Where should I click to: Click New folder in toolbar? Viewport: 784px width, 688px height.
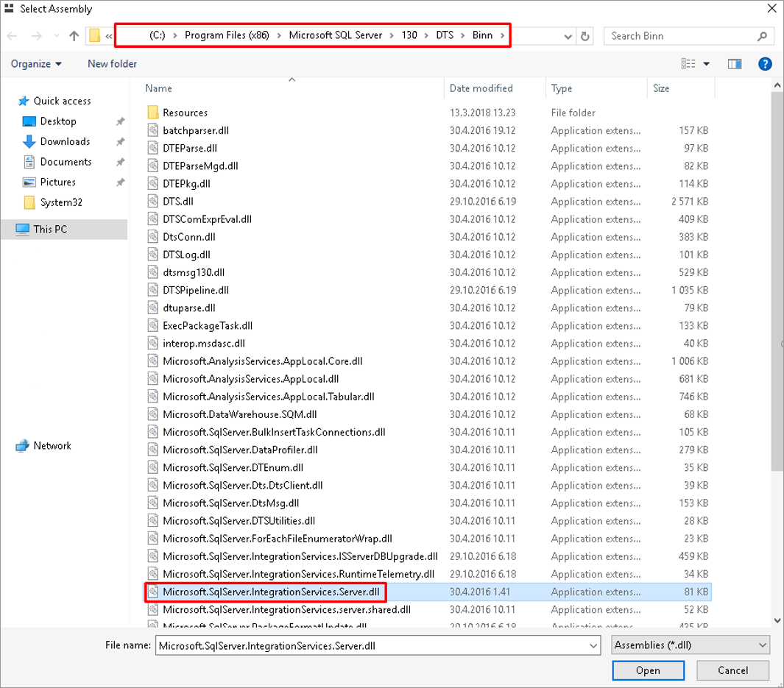point(112,64)
